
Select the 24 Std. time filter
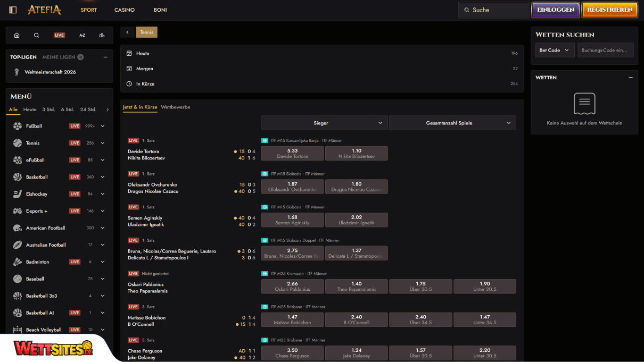pos(88,110)
